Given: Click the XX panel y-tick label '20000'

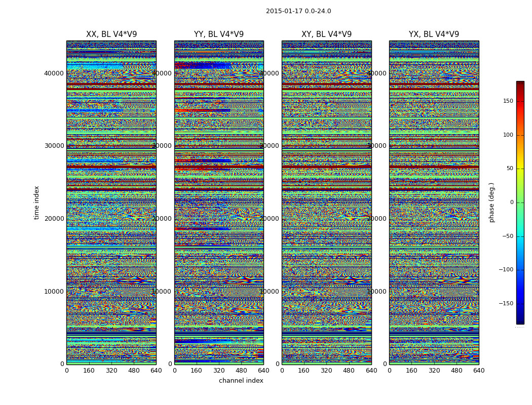Looking at the screenshot, I should pyautogui.click(x=54, y=219).
